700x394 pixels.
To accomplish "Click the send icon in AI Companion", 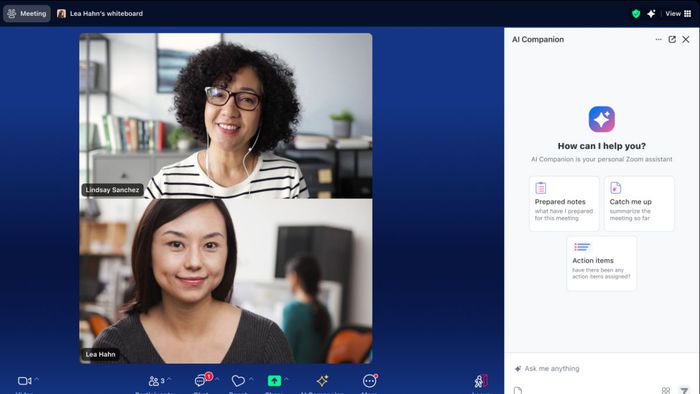I will pyautogui.click(x=684, y=390).
